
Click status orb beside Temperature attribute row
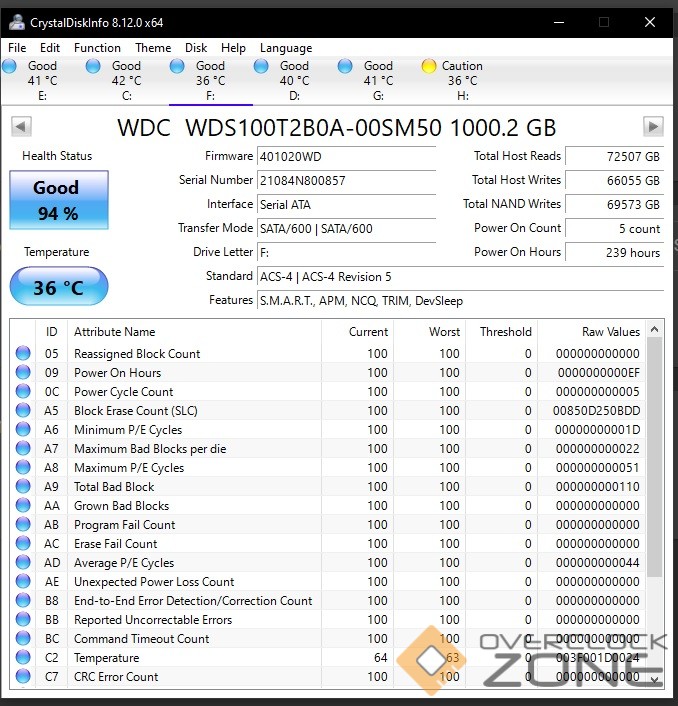[23, 658]
